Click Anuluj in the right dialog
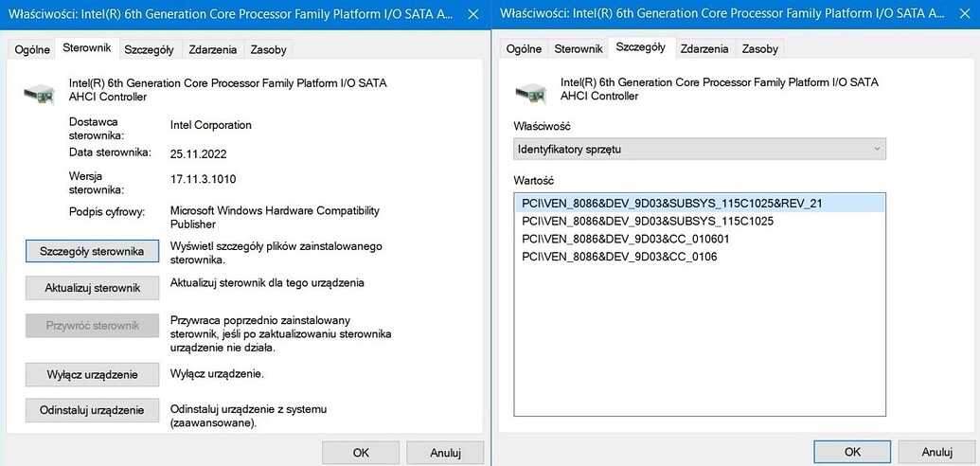Image resolution: width=980 pixels, height=466 pixels. (x=936, y=452)
